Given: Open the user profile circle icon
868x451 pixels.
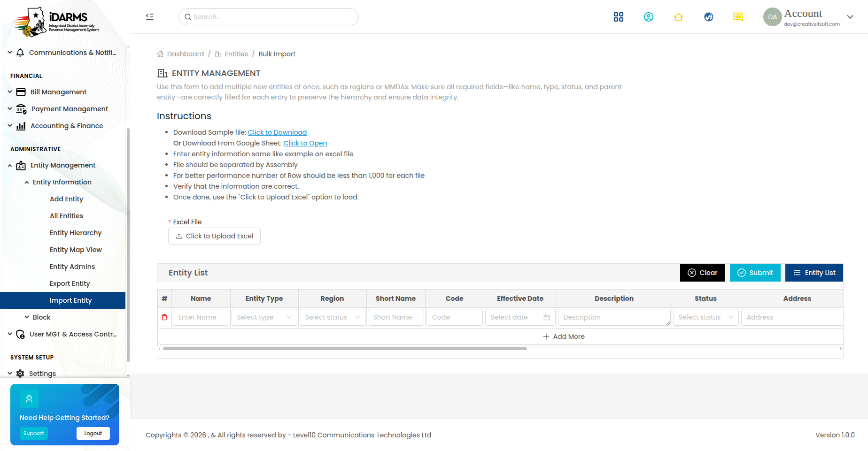Looking at the screenshot, I should tap(649, 17).
